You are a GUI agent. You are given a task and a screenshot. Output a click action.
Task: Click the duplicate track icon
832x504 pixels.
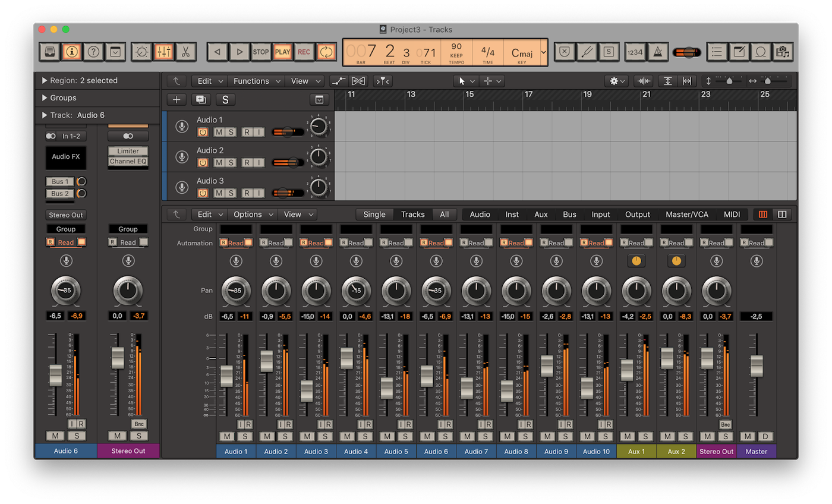tap(201, 100)
